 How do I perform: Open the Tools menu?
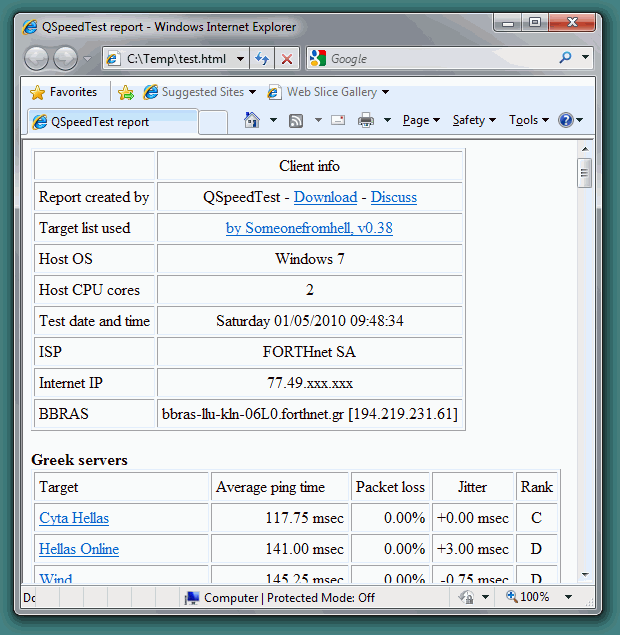point(528,120)
